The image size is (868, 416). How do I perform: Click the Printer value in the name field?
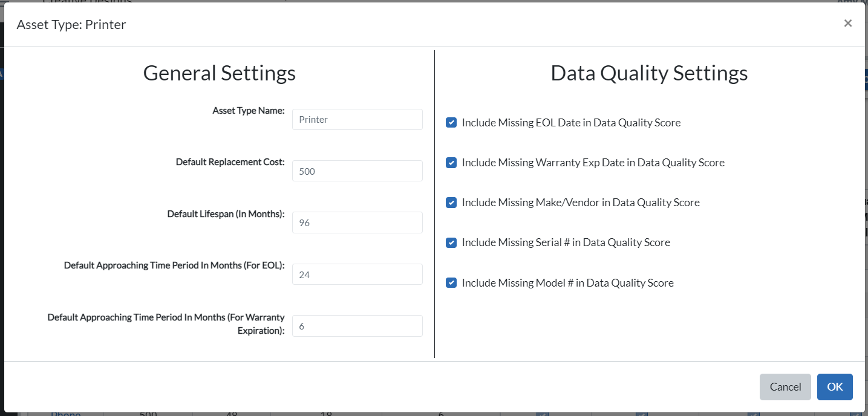point(313,119)
